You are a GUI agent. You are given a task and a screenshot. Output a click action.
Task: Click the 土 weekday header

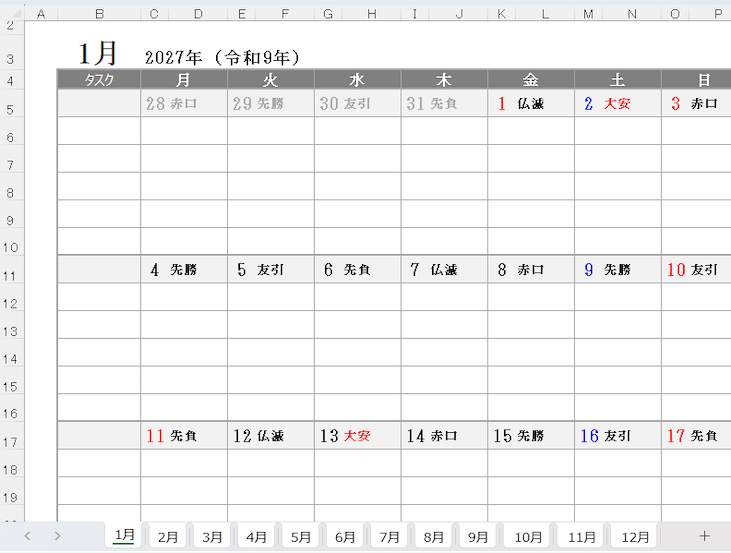(618, 80)
